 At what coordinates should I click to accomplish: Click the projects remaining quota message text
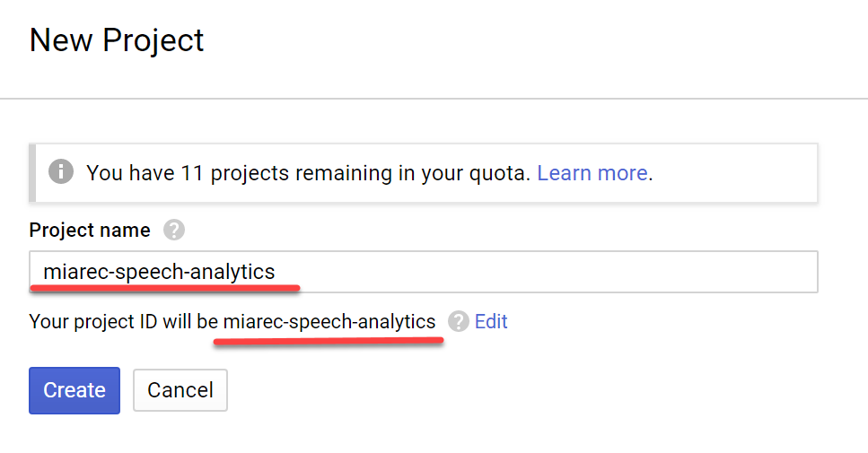(309, 173)
